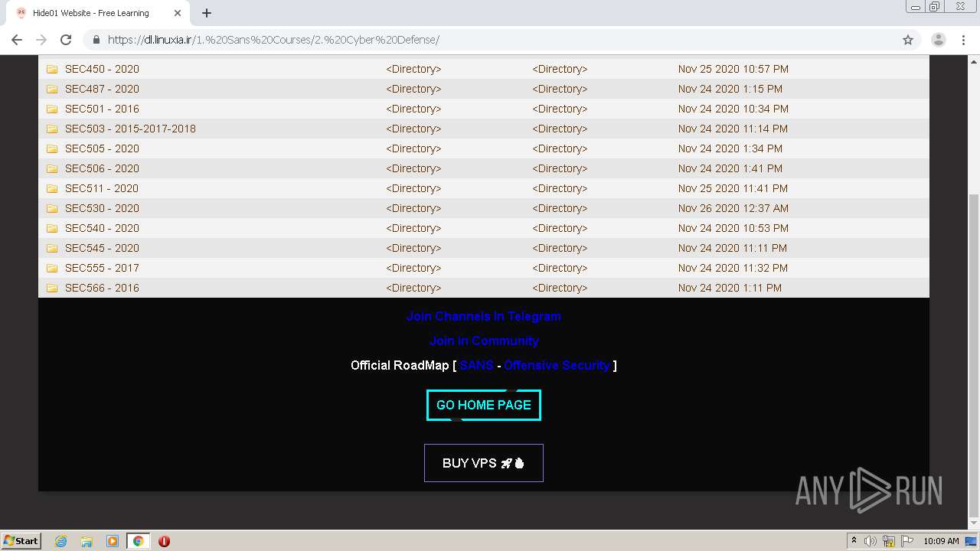The image size is (980, 551).
Task: Open a new browser tab
Action: (207, 13)
